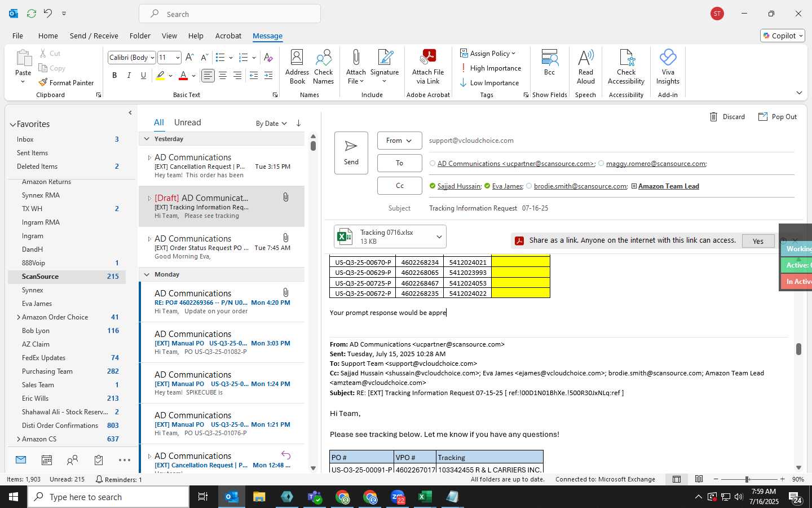
Task: Open the Signature dropdown
Action: coord(385,67)
